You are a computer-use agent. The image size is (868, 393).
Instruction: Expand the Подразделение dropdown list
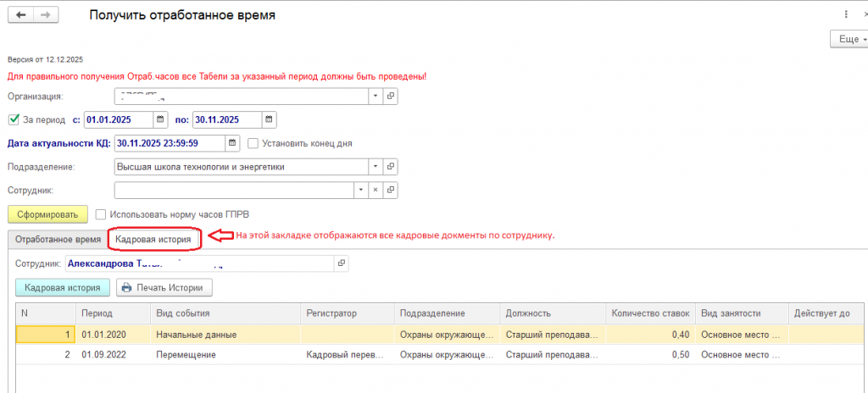pos(376,167)
